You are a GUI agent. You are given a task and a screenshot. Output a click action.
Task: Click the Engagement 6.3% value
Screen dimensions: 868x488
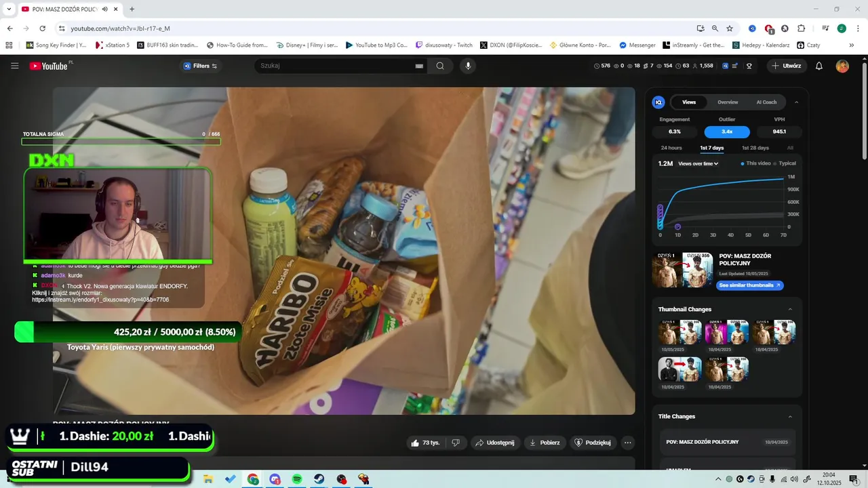pyautogui.click(x=675, y=131)
